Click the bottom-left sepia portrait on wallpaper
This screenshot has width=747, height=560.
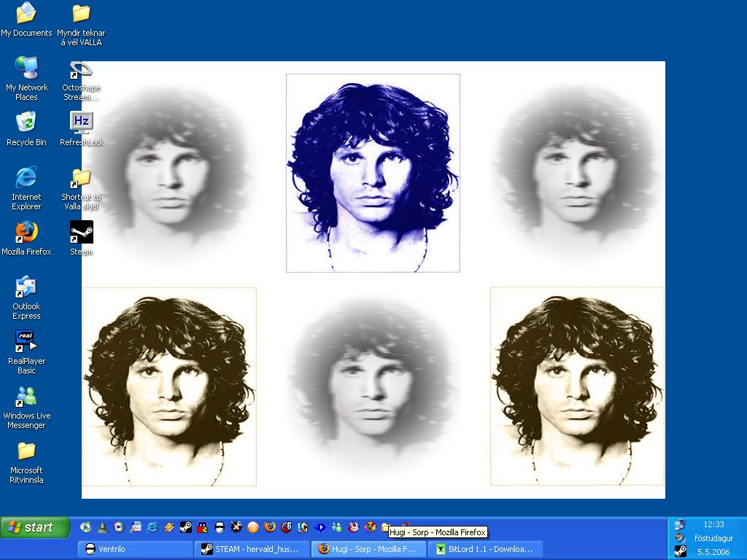click(x=169, y=386)
